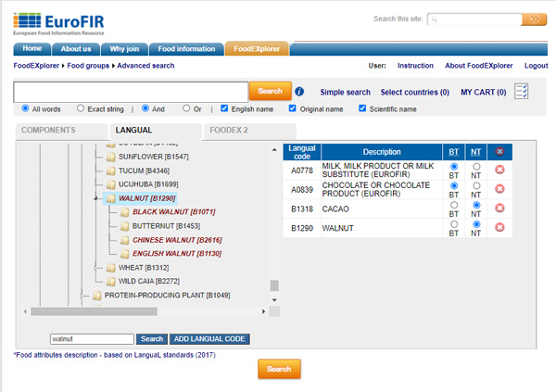The width and height of the screenshot is (556, 392).
Task: Select the Or radio option
Action: (x=186, y=108)
